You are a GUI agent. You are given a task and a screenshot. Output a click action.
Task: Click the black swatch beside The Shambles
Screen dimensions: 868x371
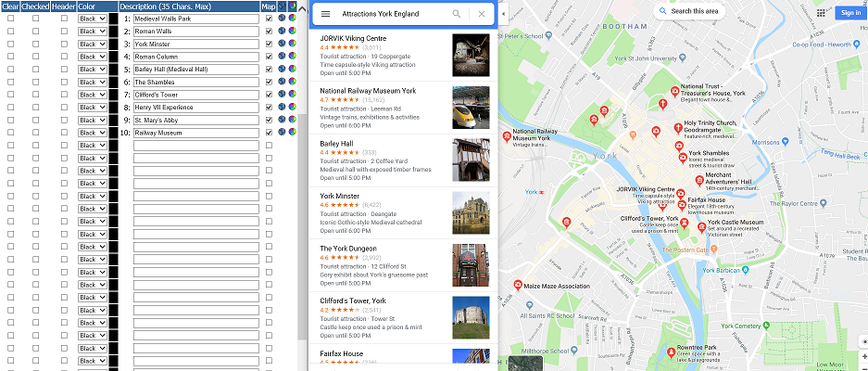[x=114, y=82]
